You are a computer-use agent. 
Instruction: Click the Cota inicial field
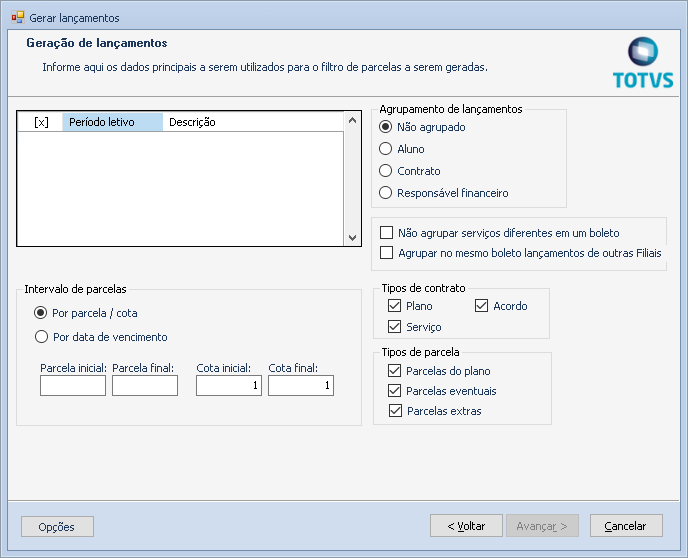(229, 386)
